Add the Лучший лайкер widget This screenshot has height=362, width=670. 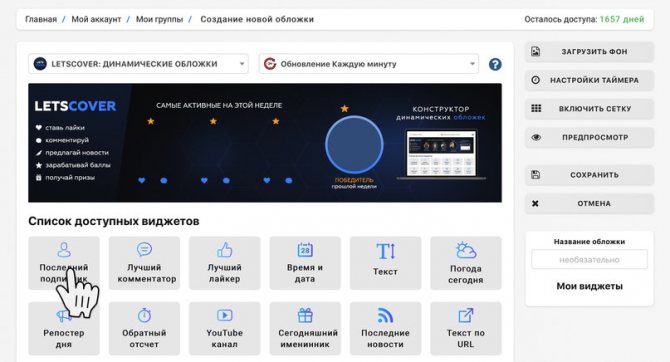point(224,263)
